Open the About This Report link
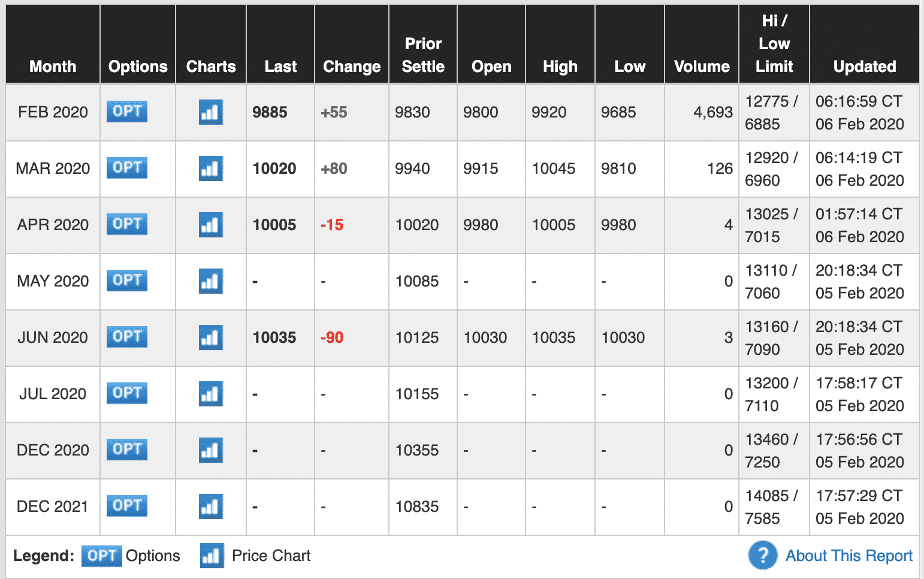The width and height of the screenshot is (924, 579). pyautogui.click(x=849, y=556)
